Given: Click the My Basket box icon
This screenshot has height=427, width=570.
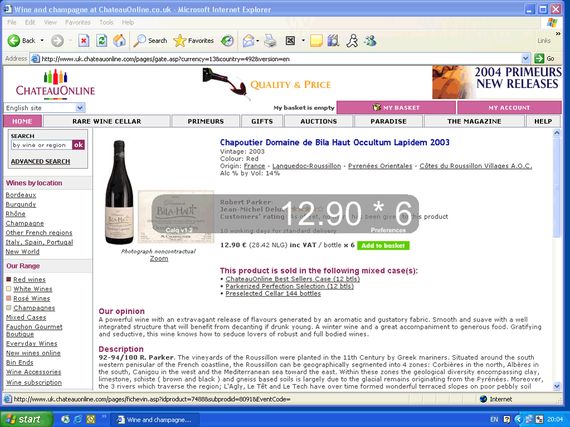Looking at the screenshot, I should click(x=377, y=107).
